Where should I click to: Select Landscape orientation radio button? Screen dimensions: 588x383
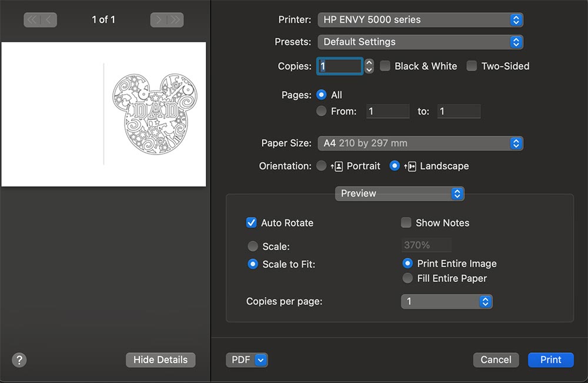pos(395,166)
